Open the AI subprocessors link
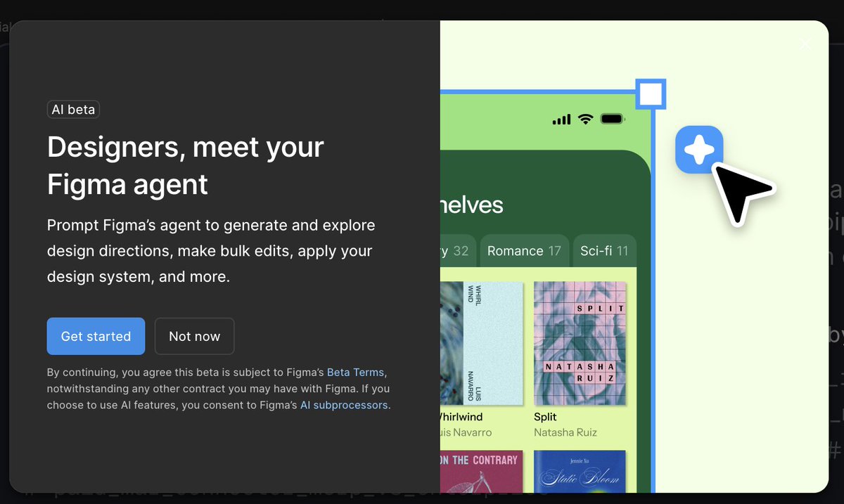Viewport: 844px width, 504px height. (344, 405)
